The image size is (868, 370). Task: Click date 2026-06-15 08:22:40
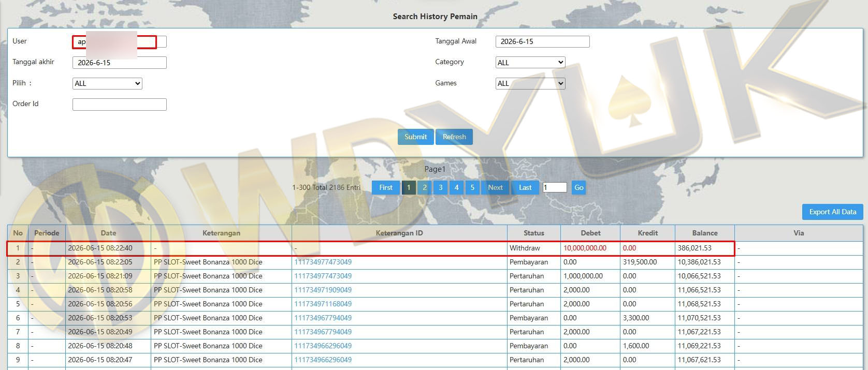point(100,248)
